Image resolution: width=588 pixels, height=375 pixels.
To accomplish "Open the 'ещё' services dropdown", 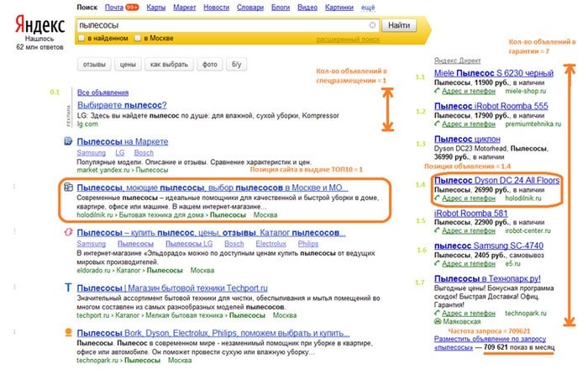I will click(x=368, y=7).
